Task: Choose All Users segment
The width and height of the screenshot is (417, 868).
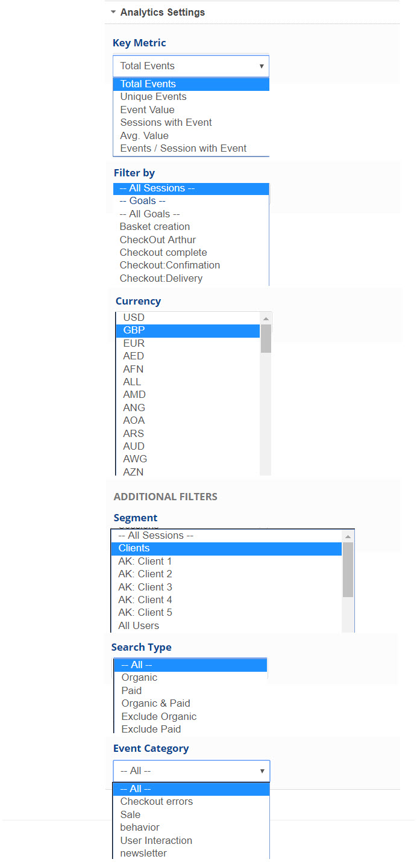Action: (139, 625)
